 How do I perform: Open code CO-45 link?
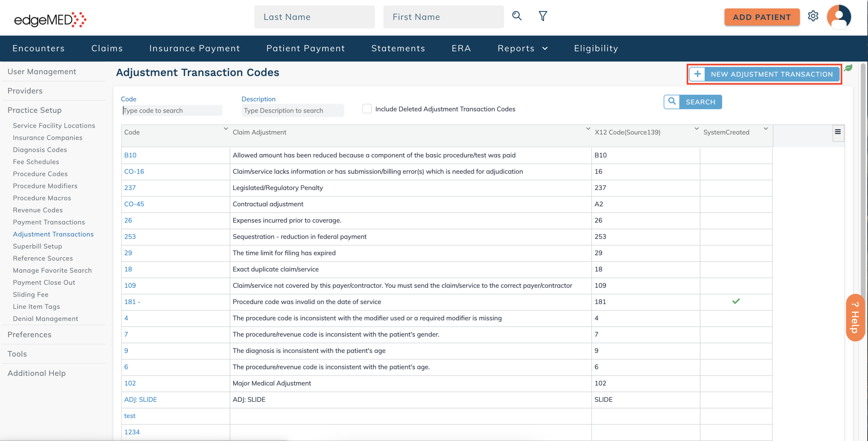[x=134, y=204]
